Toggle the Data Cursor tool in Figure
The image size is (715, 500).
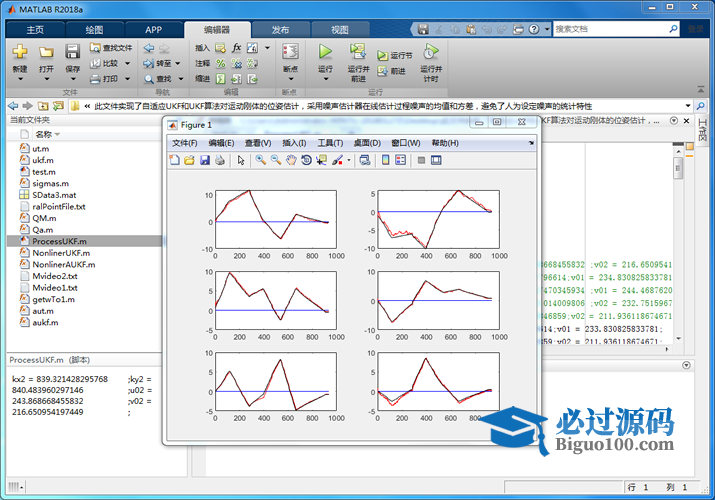(322, 160)
